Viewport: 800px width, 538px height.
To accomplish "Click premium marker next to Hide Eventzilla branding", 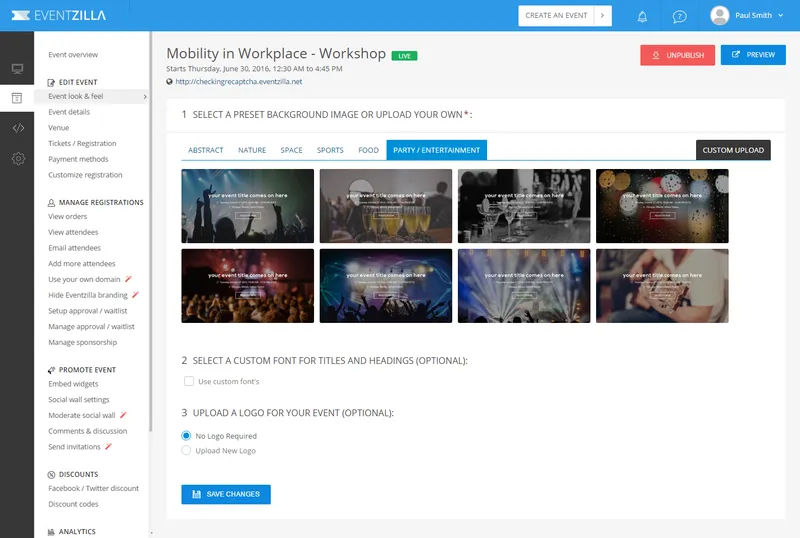I will pos(135,295).
